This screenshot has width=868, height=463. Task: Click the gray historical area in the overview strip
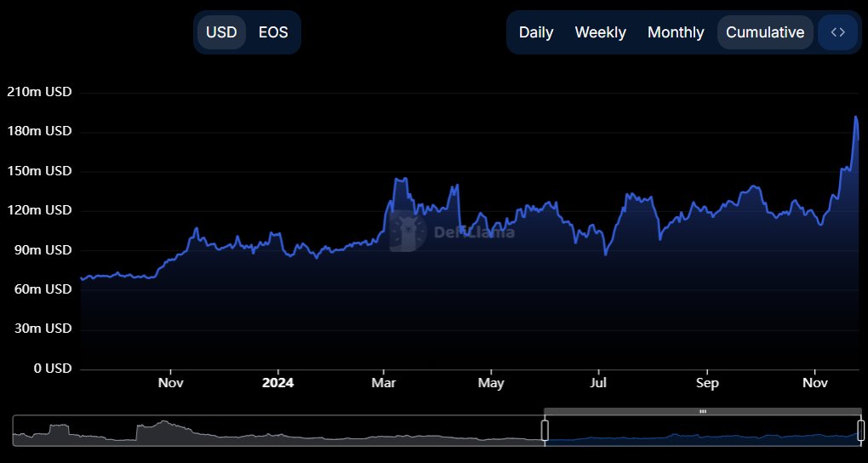pos(277,432)
